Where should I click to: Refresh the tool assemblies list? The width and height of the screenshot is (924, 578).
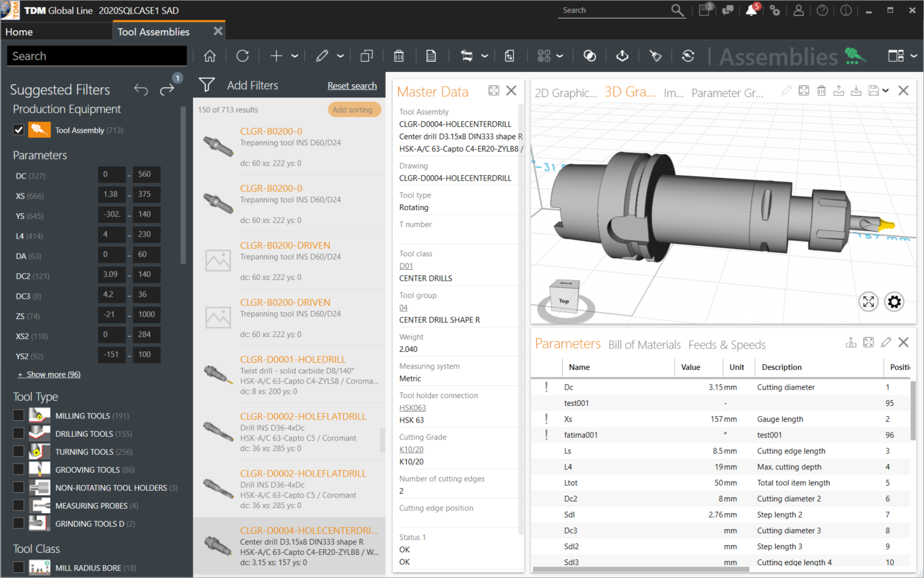pyautogui.click(x=243, y=57)
